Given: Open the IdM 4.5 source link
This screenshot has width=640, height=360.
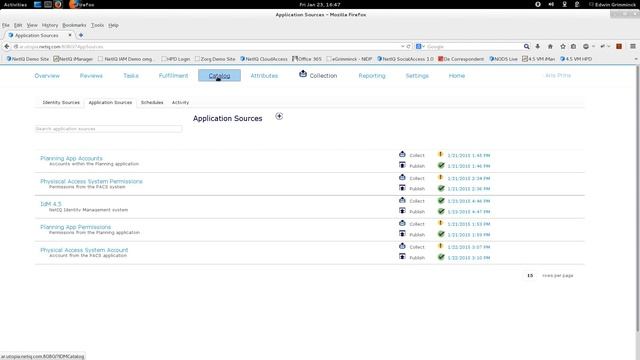Looking at the screenshot, I should click(x=51, y=204).
